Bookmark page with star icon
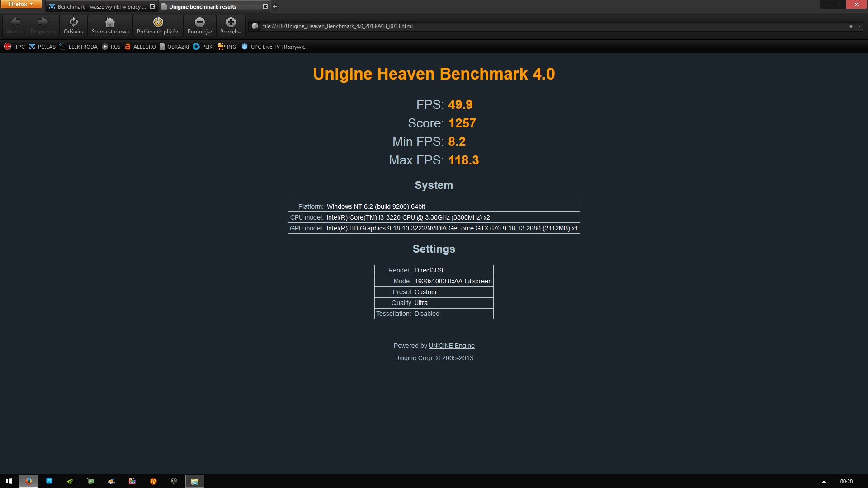 click(851, 26)
